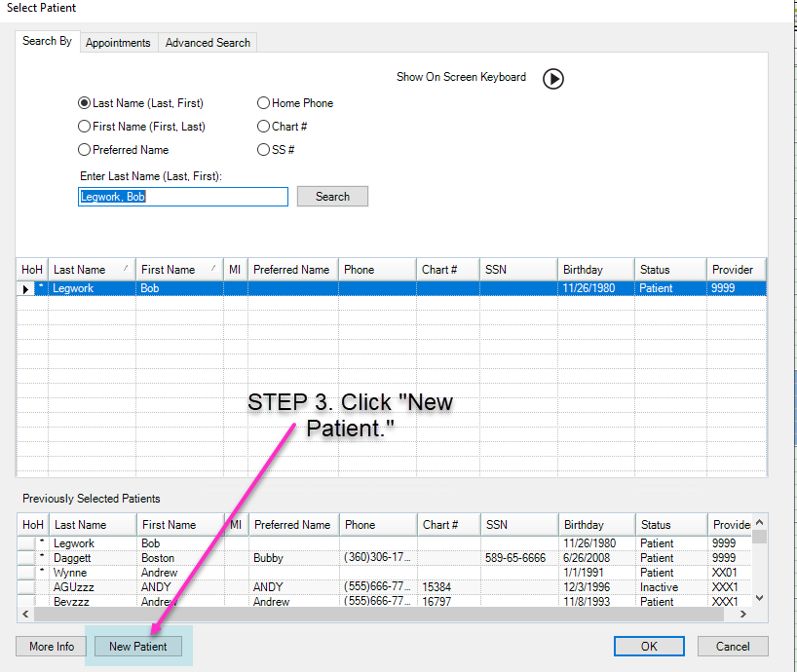797x672 pixels.
Task: Choose "Preferred Name" as the search method
Action: pos(85,149)
